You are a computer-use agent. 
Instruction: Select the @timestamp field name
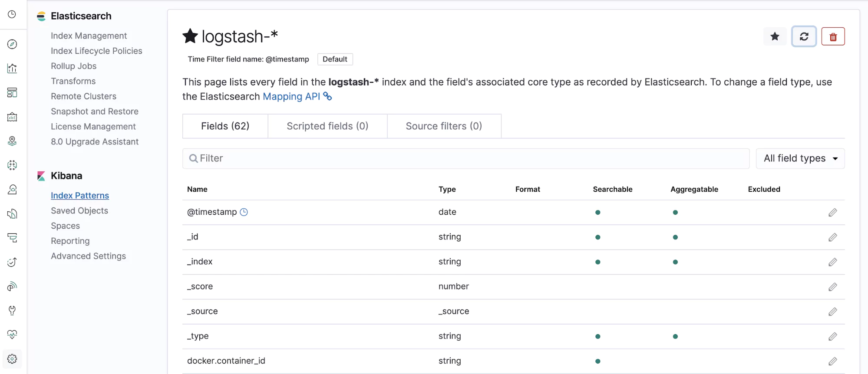tap(212, 212)
